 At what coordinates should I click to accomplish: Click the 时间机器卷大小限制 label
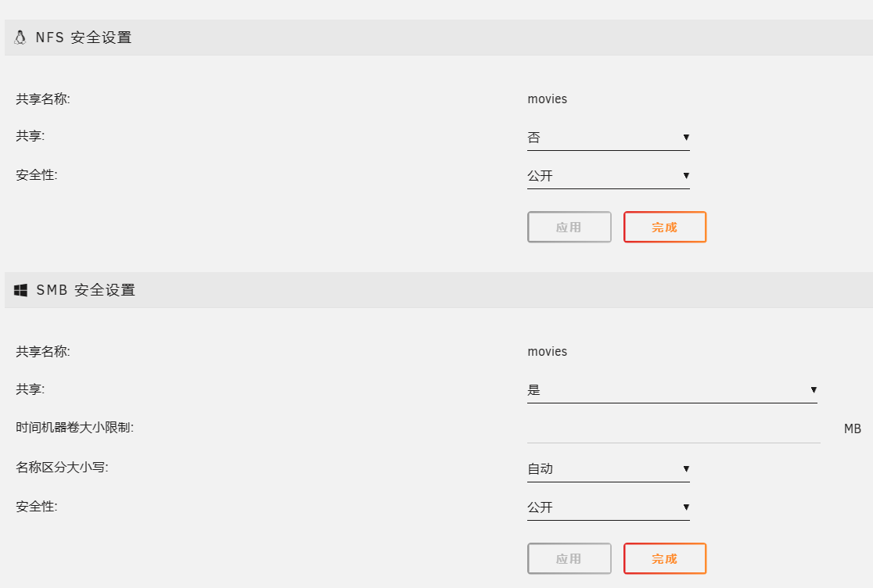(x=74, y=428)
